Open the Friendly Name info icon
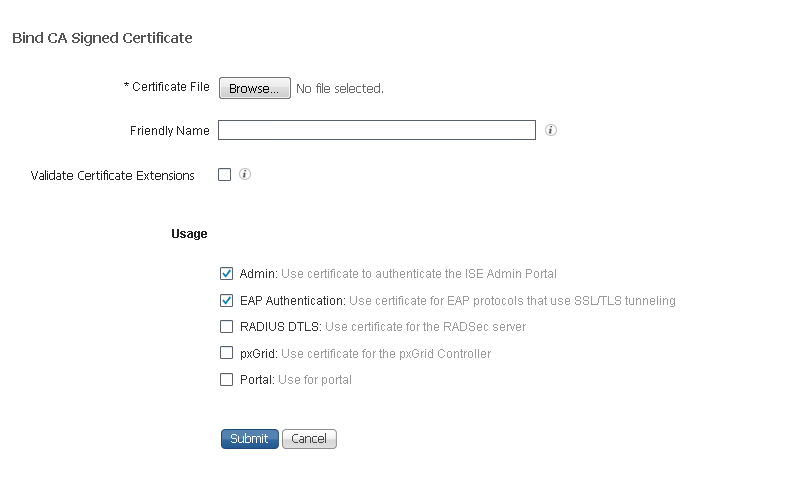This screenshot has height=490, width=790. (551, 130)
